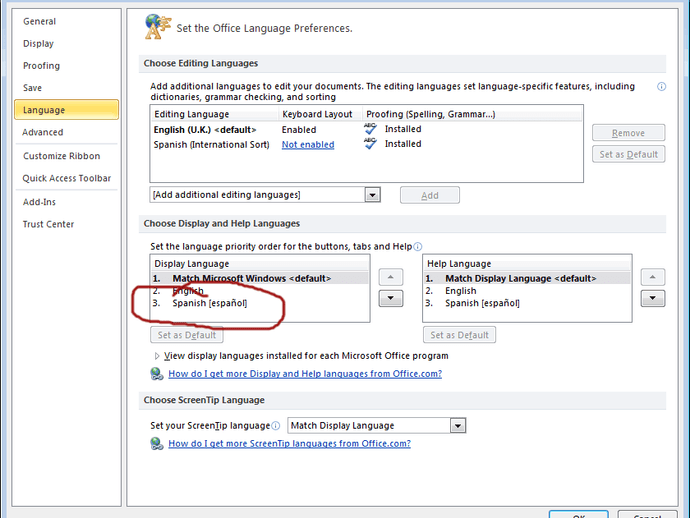This screenshot has width=690, height=518.
Task: Click the Add button for editing languages
Action: 430,195
